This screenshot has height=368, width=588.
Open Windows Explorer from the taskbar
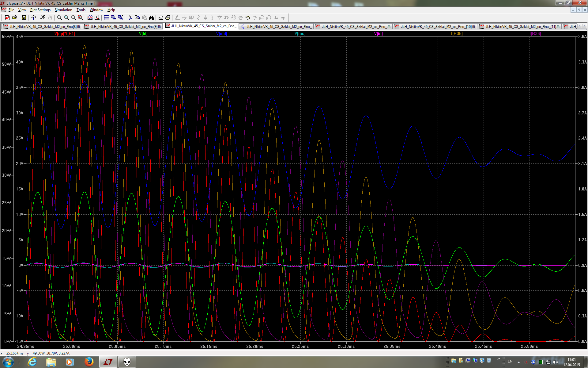point(51,362)
